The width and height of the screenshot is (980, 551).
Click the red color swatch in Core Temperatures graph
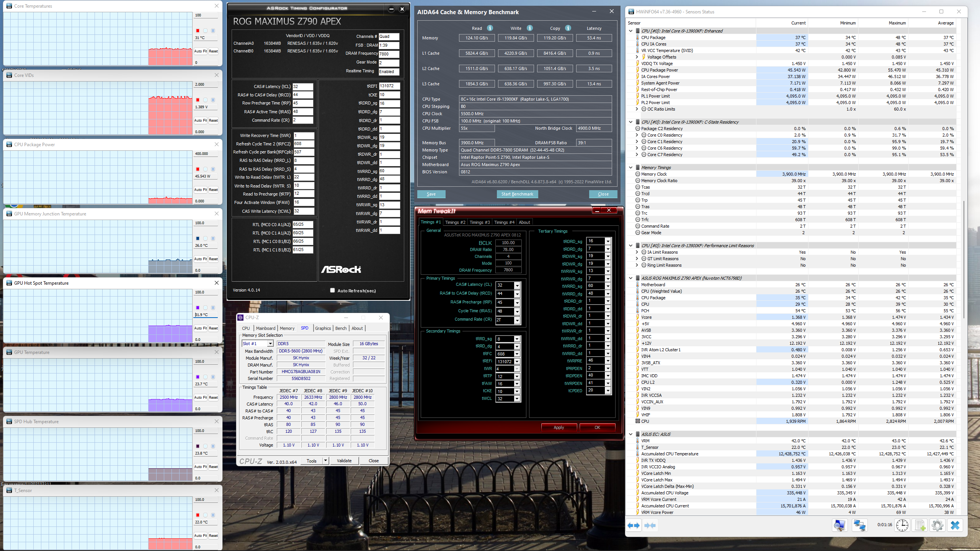[198, 31]
